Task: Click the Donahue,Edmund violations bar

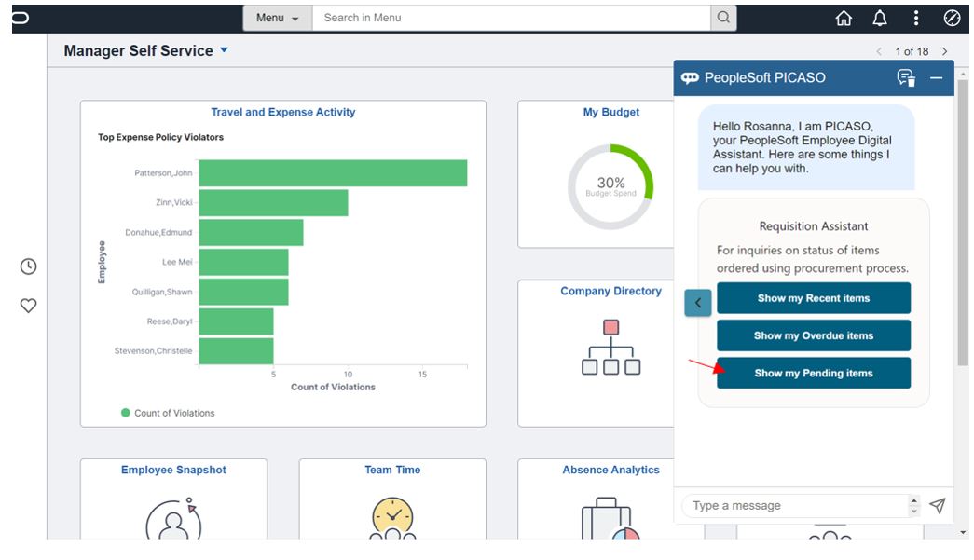Action: click(251, 233)
